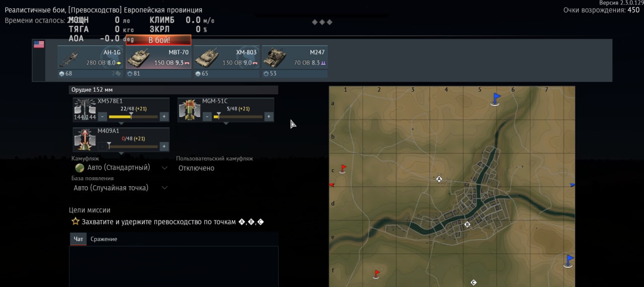Switch to the Сражение tab

[x=104, y=239]
